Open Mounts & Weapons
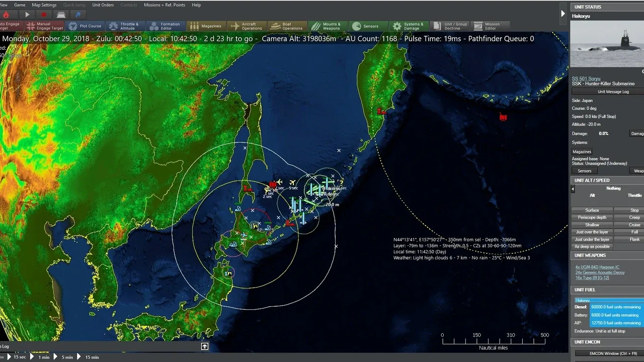This screenshot has height=362, width=644. [326, 26]
